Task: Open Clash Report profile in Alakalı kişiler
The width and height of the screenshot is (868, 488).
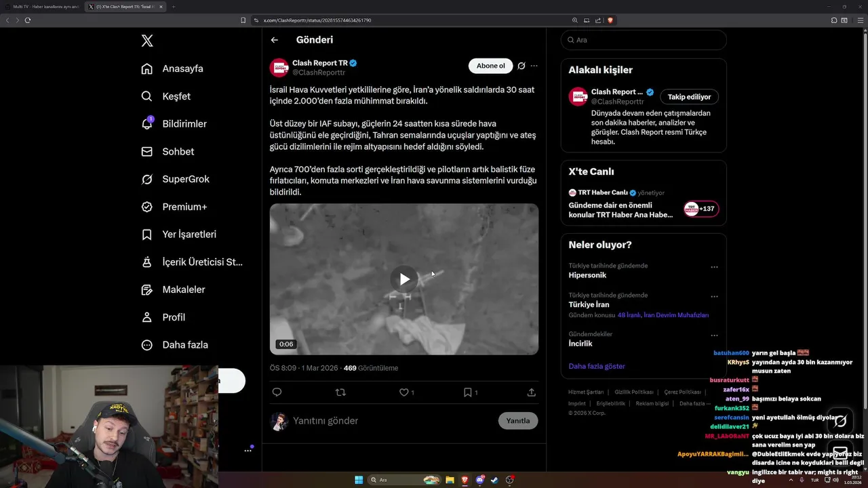Action: point(616,91)
